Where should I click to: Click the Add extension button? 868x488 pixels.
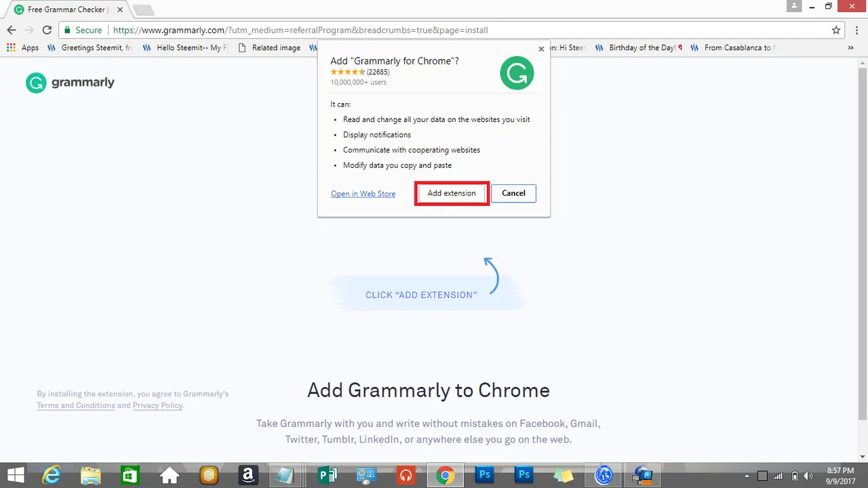pyautogui.click(x=452, y=193)
